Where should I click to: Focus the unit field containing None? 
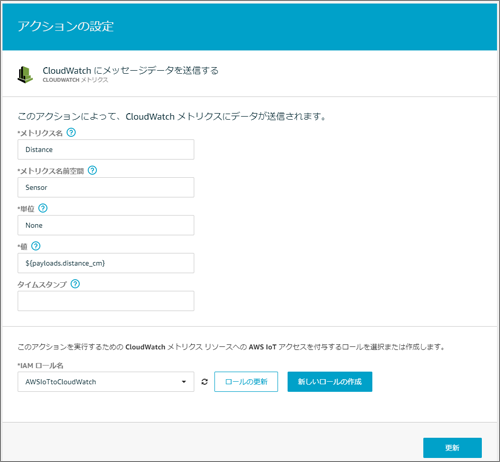pos(106,225)
